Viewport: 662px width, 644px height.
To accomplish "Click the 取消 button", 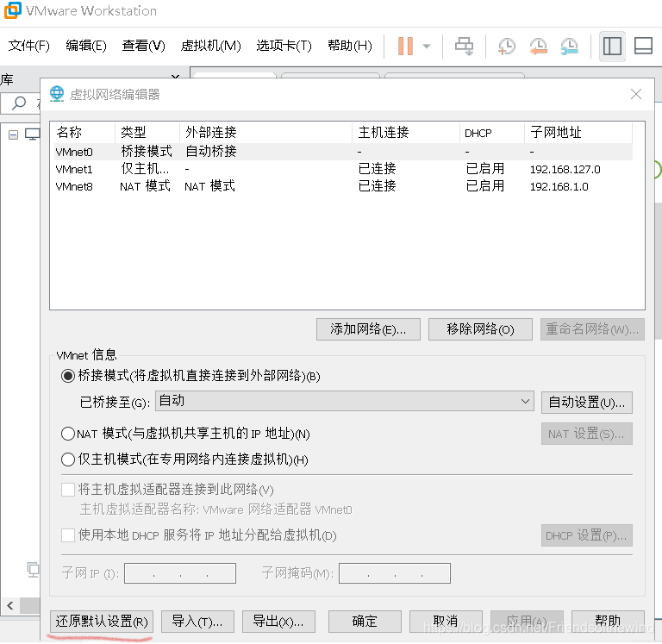I will coord(446,622).
